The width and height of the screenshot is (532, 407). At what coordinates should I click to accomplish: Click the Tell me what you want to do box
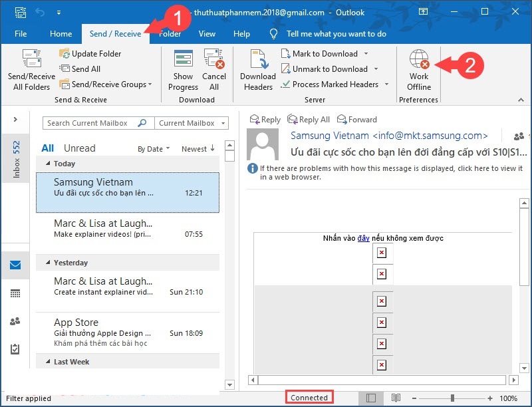tap(336, 34)
